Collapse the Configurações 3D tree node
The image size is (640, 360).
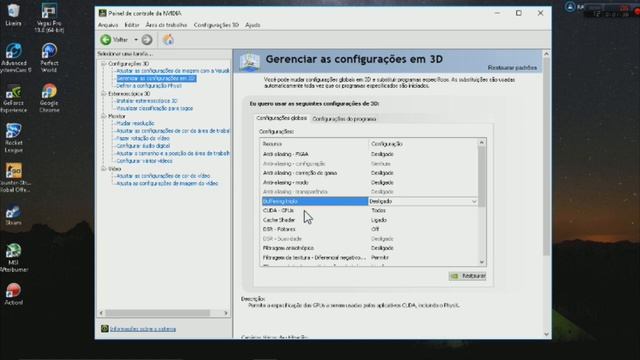coord(103,64)
